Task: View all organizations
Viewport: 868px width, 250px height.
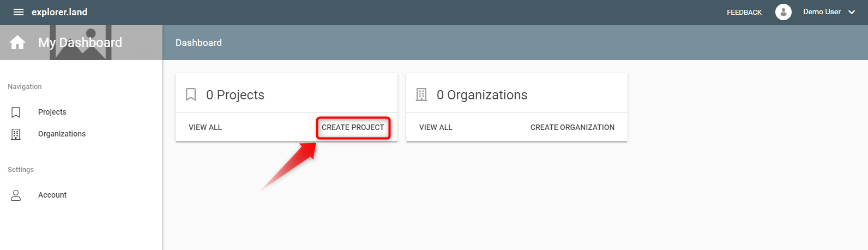Action: point(436,127)
